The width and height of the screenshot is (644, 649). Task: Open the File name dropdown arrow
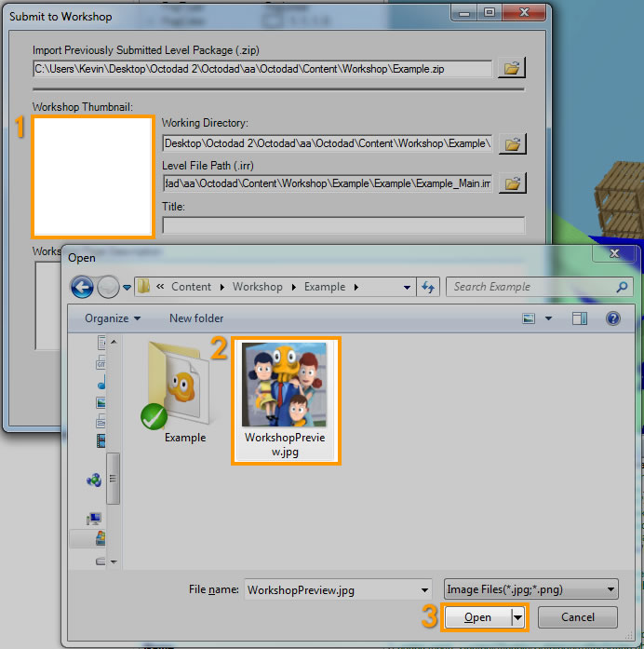(x=424, y=590)
